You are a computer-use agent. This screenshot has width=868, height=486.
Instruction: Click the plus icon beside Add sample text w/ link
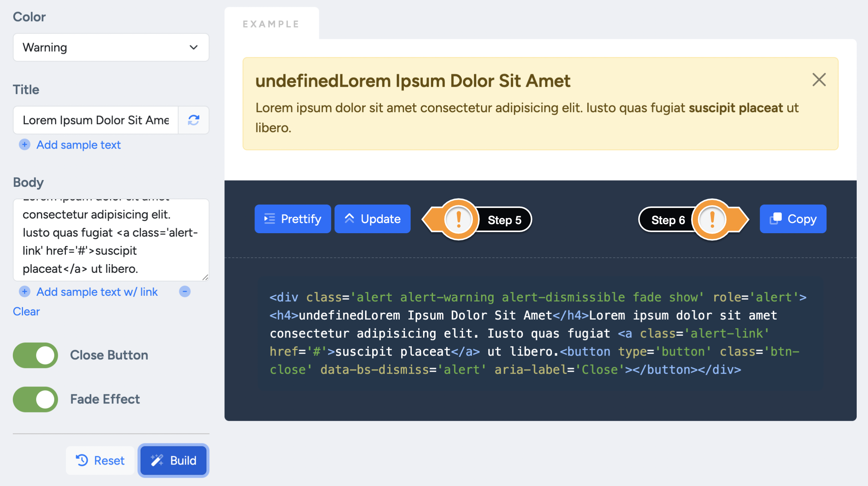pos(25,292)
